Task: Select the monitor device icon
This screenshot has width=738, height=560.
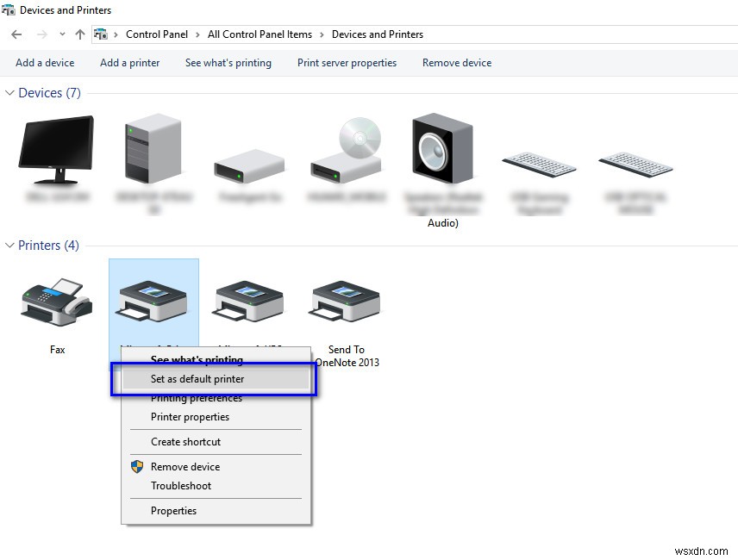Action: tap(57, 150)
